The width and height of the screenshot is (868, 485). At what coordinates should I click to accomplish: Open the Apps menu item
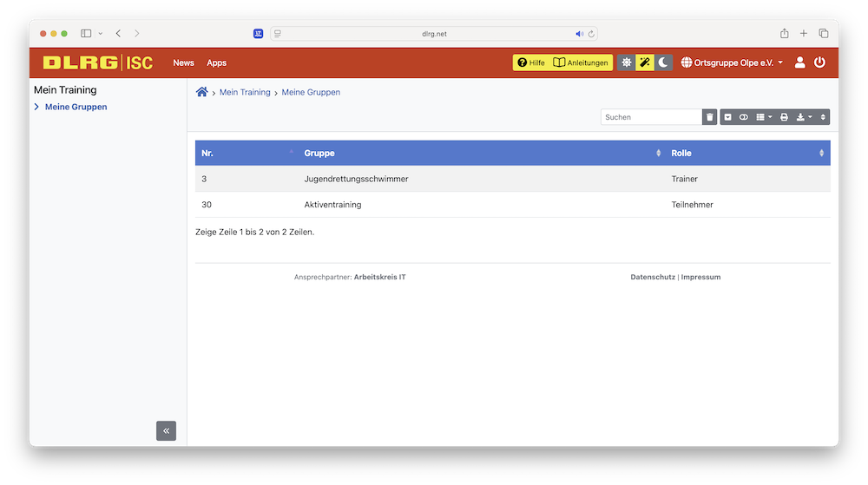click(x=216, y=63)
